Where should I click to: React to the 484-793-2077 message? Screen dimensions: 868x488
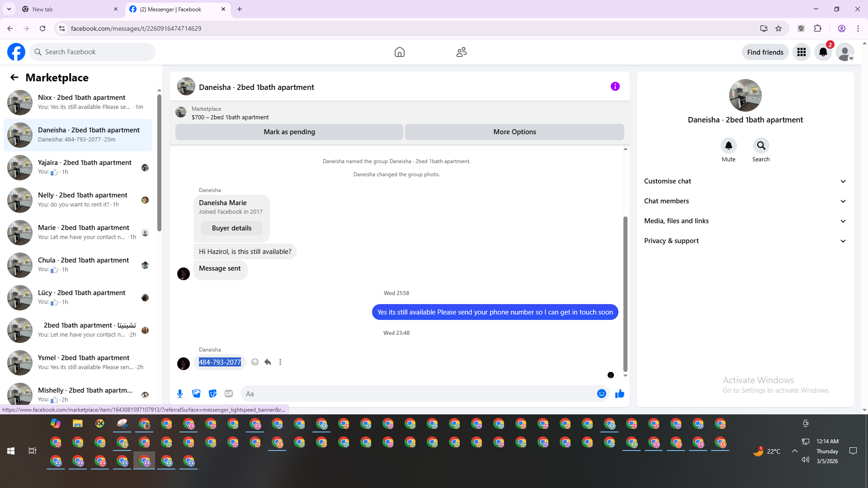click(x=255, y=362)
